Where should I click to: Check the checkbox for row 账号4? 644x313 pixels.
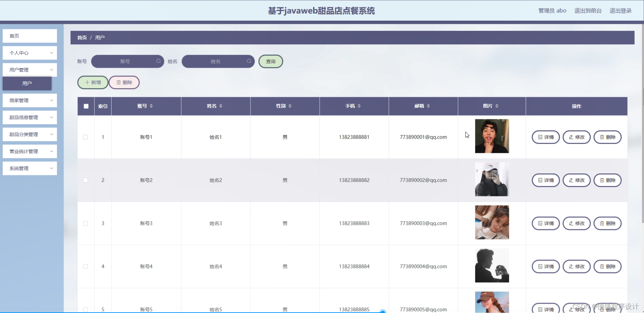85,266
